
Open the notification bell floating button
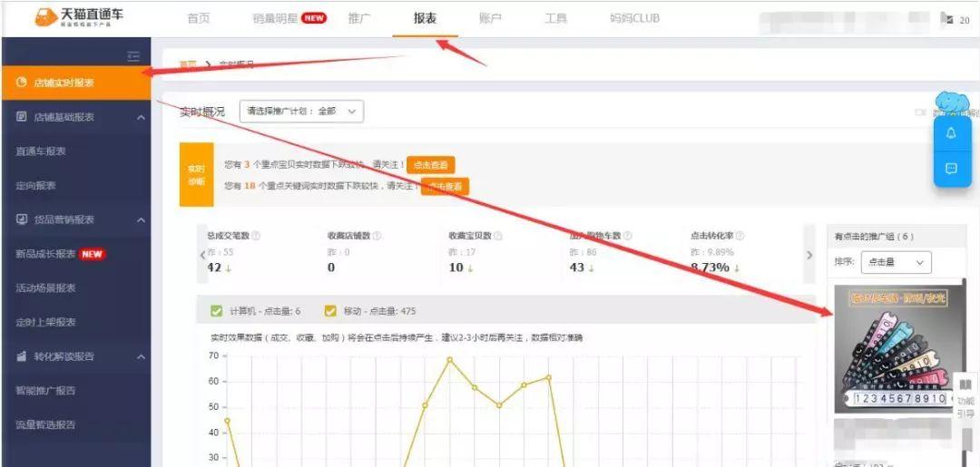click(x=951, y=133)
